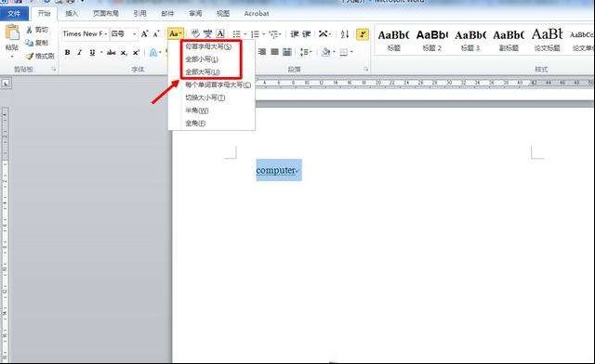Toggle superscript formatting
The width and height of the screenshot is (595, 364).
tap(136, 53)
